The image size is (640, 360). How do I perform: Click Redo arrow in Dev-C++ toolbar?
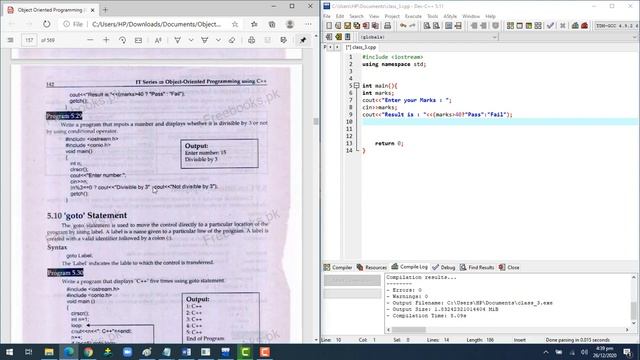point(412,26)
